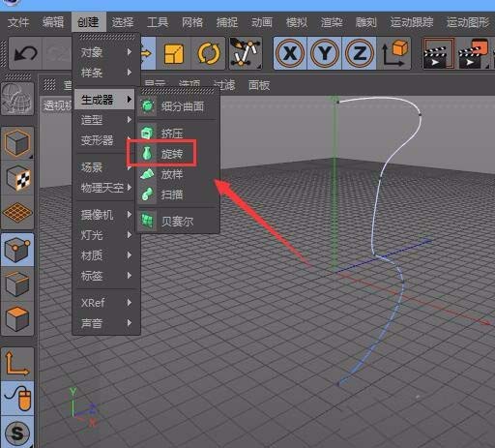Activate Points mode icon
Viewport: 495px width, 448px height.
17,250
